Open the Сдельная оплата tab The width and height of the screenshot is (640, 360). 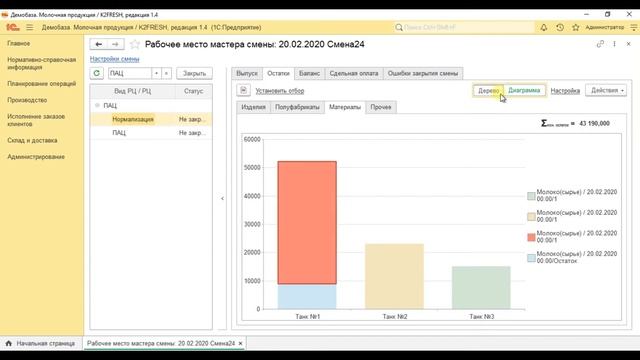coord(354,73)
